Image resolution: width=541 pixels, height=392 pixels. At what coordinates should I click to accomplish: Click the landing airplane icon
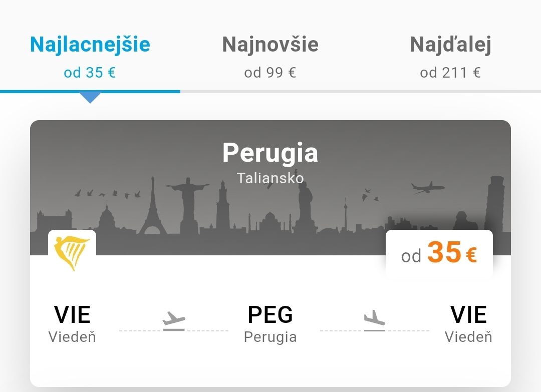[x=374, y=320]
